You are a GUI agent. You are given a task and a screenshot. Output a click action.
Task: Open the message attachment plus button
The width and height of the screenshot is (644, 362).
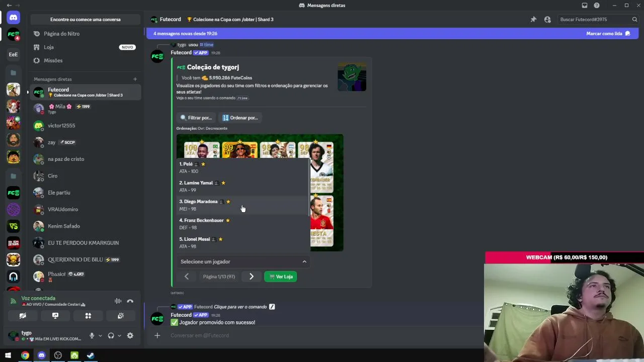pos(157,335)
